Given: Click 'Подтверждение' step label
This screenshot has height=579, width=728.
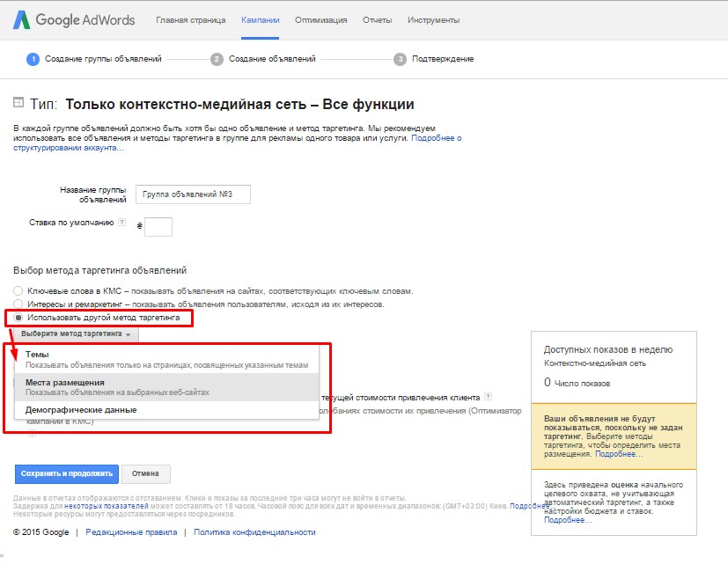Looking at the screenshot, I should pyautogui.click(x=443, y=59).
